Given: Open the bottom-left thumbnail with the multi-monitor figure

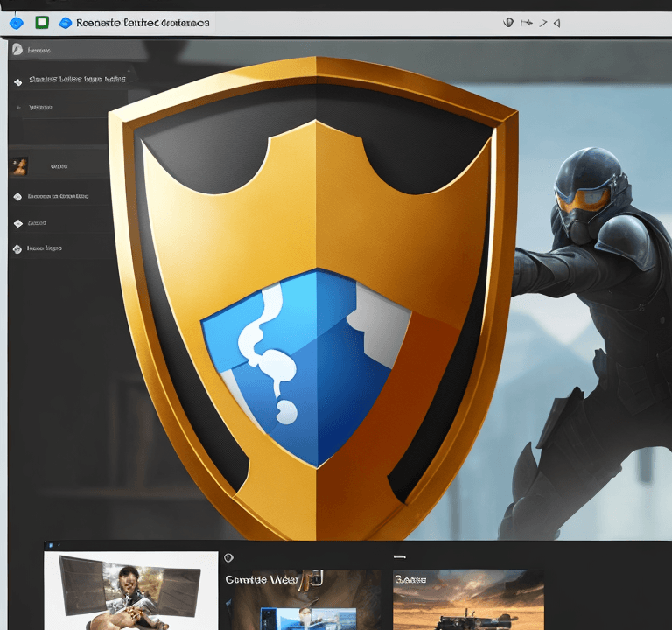Looking at the screenshot, I should (x=130, y=591).
